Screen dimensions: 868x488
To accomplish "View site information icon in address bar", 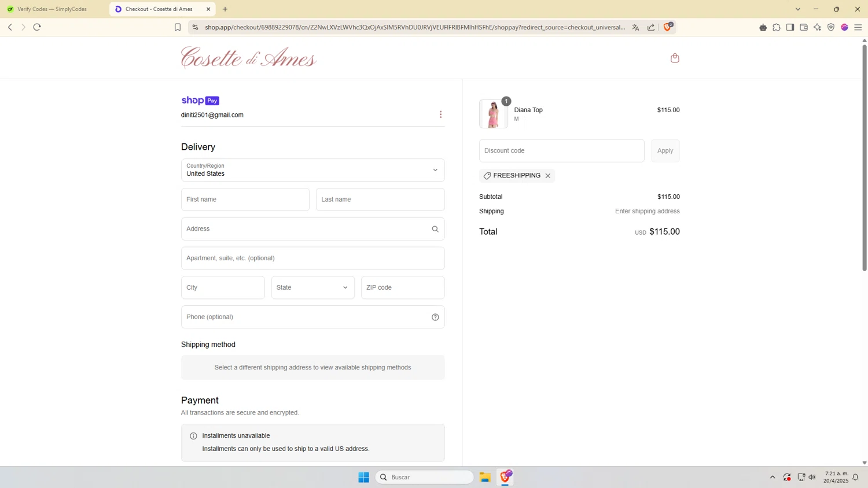I will click(x=195, y=27).
